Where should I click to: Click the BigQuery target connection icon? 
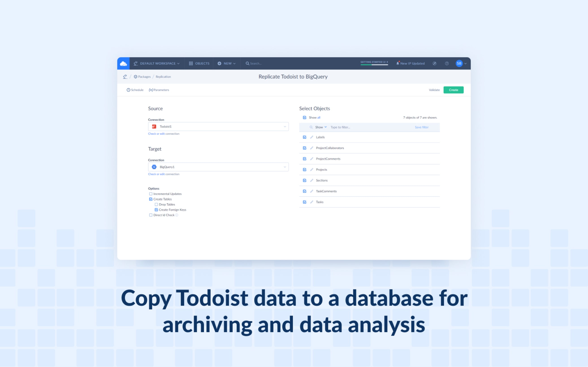pos(154,166)
